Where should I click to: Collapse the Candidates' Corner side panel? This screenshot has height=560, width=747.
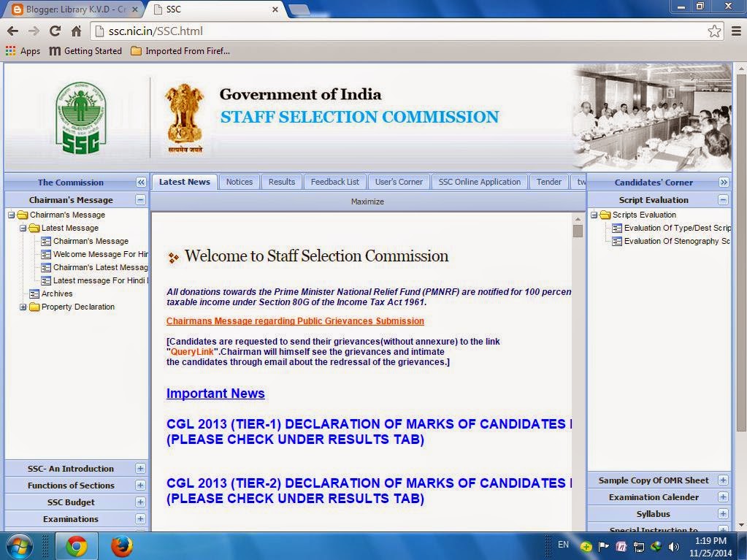click(724, 183)
